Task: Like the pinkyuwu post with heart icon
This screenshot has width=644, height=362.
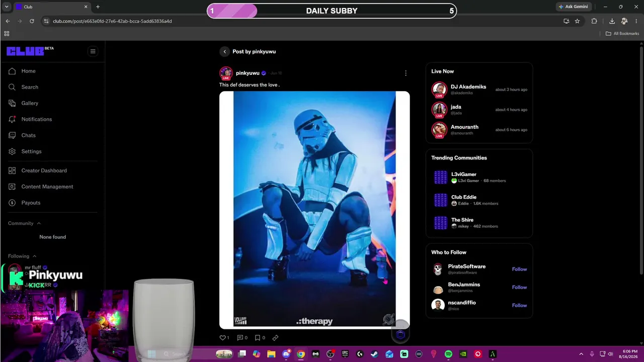Action: coord(223,338)
